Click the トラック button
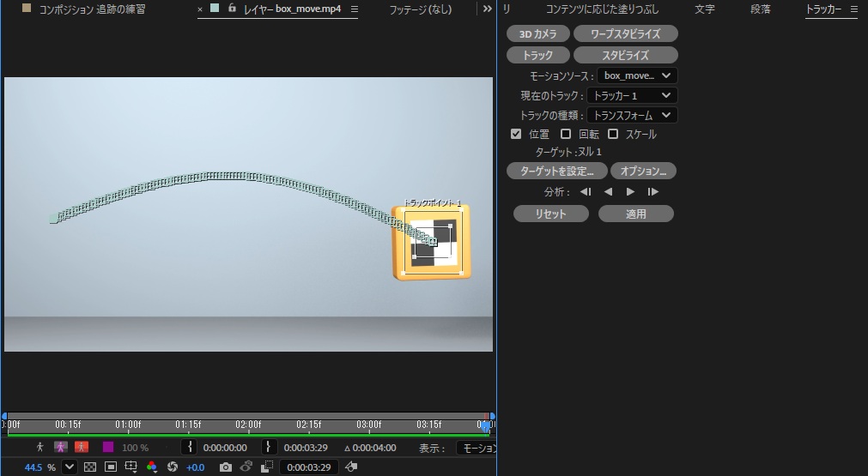Image resolution: width=868 pixels, height=476 pixels. (x=537, y=55)
